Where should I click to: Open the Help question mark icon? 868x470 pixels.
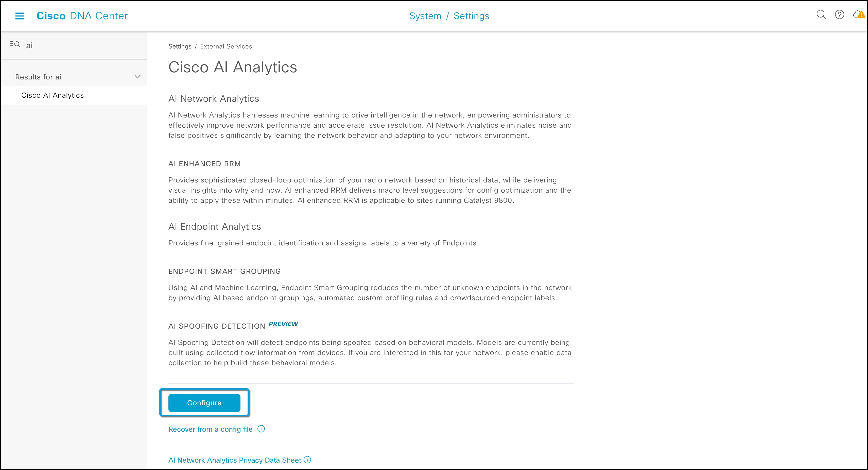pyautogui.click(x=840, y=15)
